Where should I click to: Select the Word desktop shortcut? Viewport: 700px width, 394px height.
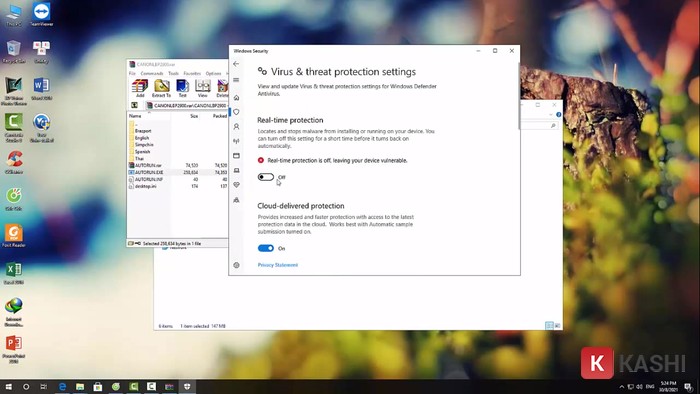coord(41,88)
